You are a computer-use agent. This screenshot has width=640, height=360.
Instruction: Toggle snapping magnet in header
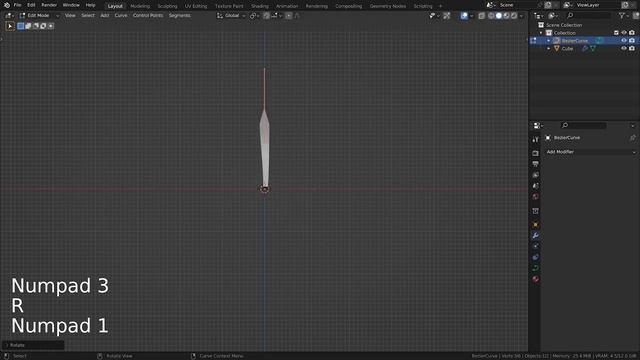coord(267,16)
